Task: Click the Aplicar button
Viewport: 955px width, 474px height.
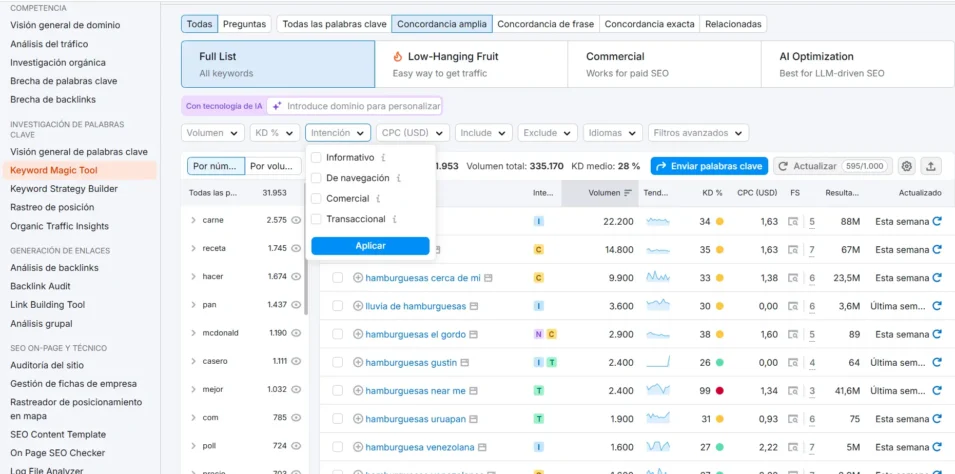Action: pos(370,246)
